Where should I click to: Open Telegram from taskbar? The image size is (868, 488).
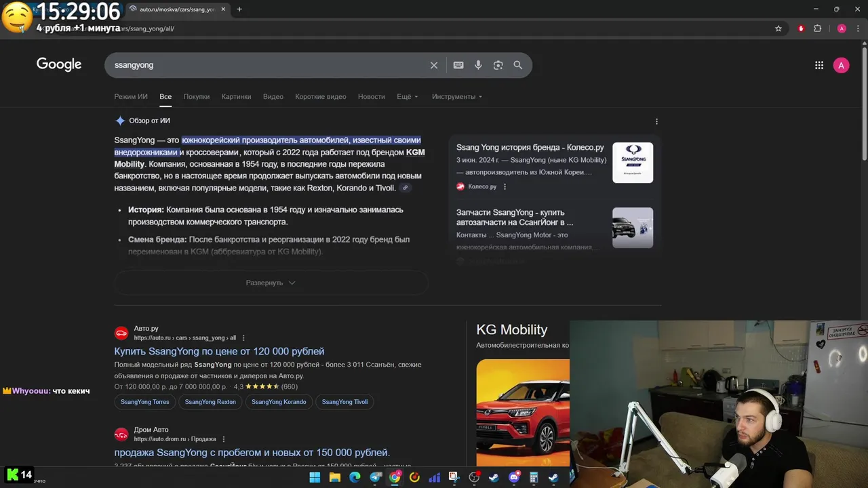[375, 477]
